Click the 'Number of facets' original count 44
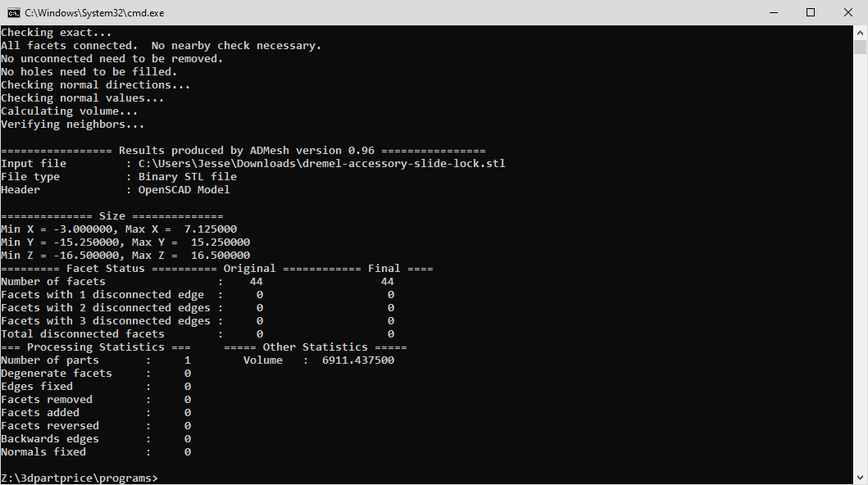 point(256,282)
